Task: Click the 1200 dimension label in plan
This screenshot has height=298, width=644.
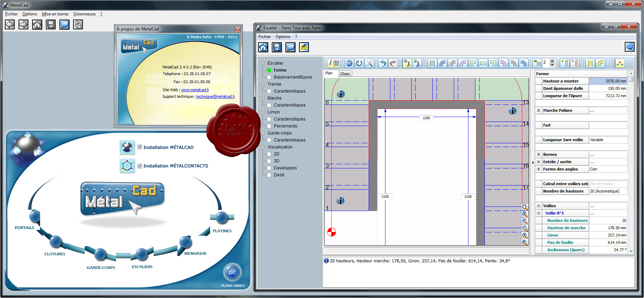Action: 426,118
